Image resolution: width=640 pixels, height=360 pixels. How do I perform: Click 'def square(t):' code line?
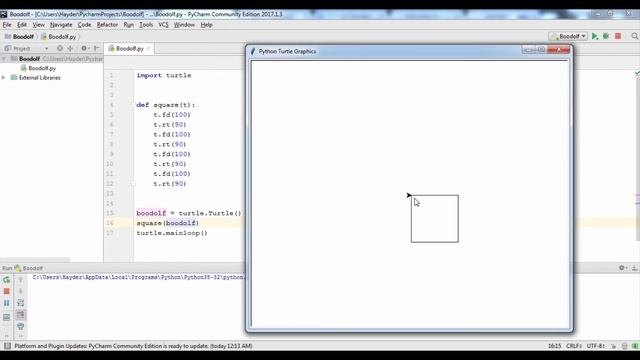[166, 105]
